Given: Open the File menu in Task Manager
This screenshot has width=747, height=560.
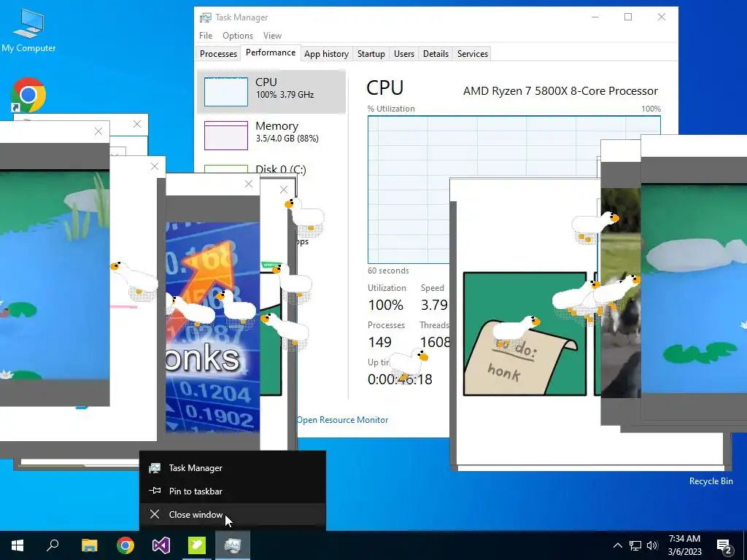Looking at the screenshot, I should point(206,36).
